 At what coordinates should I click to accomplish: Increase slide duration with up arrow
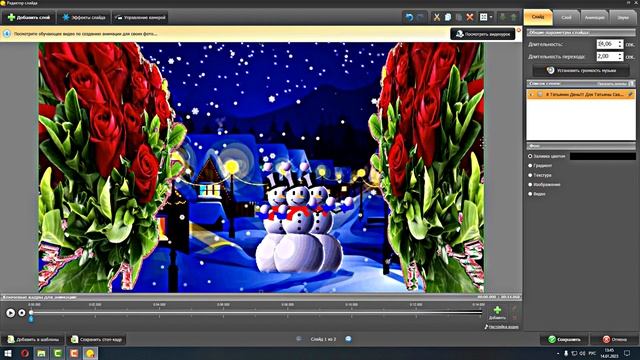[x=620, y=41]
